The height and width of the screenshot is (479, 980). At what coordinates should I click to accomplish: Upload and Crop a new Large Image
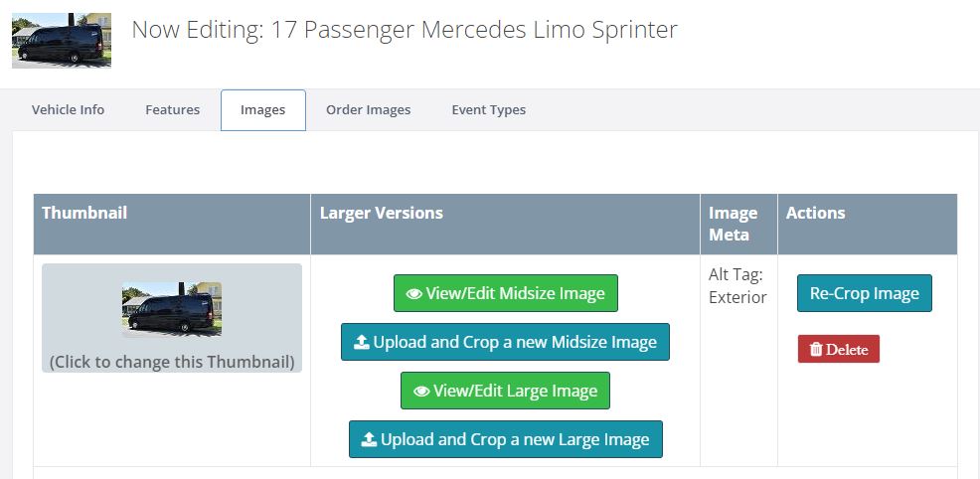point(506,439)
